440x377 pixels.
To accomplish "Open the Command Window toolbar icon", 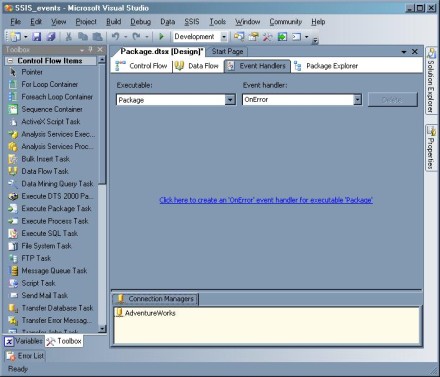I will coord(296,36).
